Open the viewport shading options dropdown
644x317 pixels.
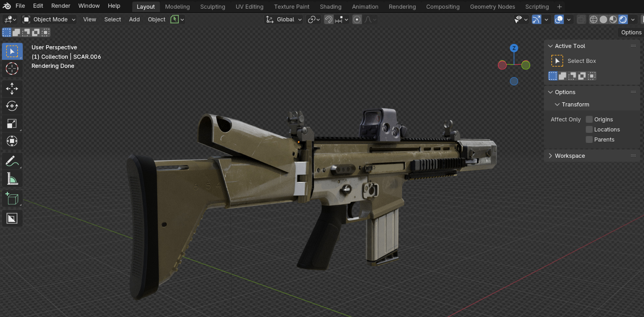633,19
